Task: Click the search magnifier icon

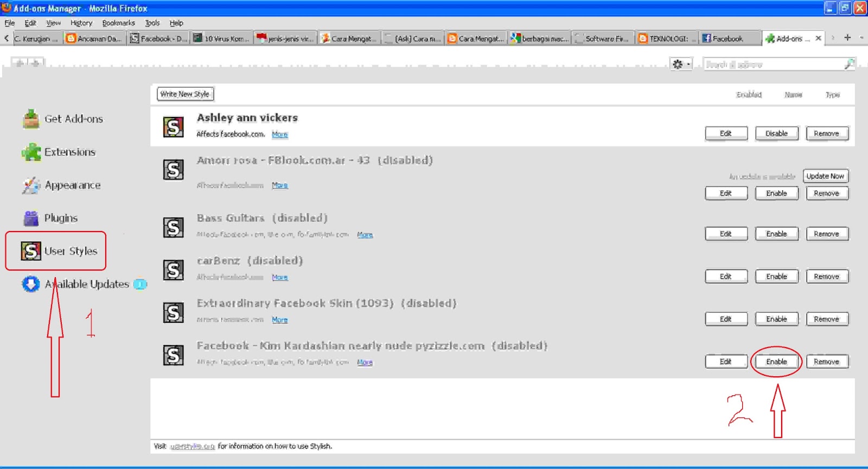Action: pos(849,64)
